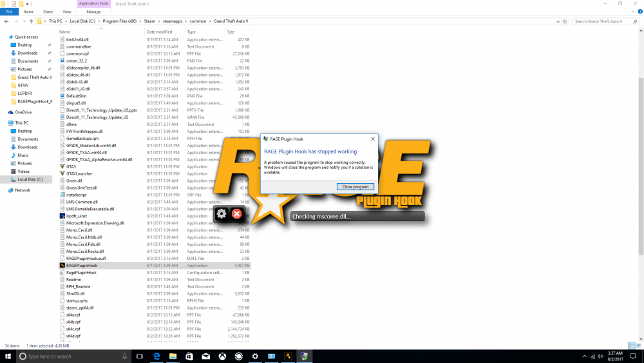This screenshot has width=644, height=363.
Task: Click Steam in the address breadcrumb
Action: pyautogui.click(x=149, y=21)
